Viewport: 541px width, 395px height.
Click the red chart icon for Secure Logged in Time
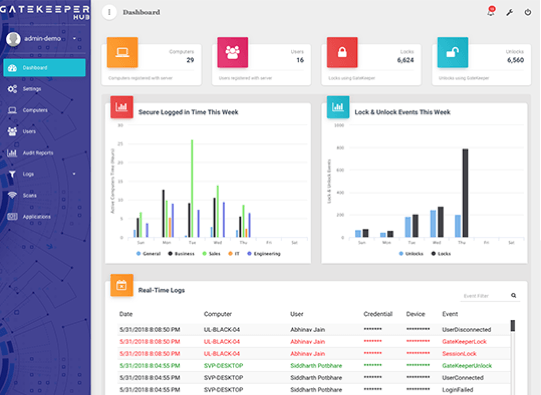(121, 107)
